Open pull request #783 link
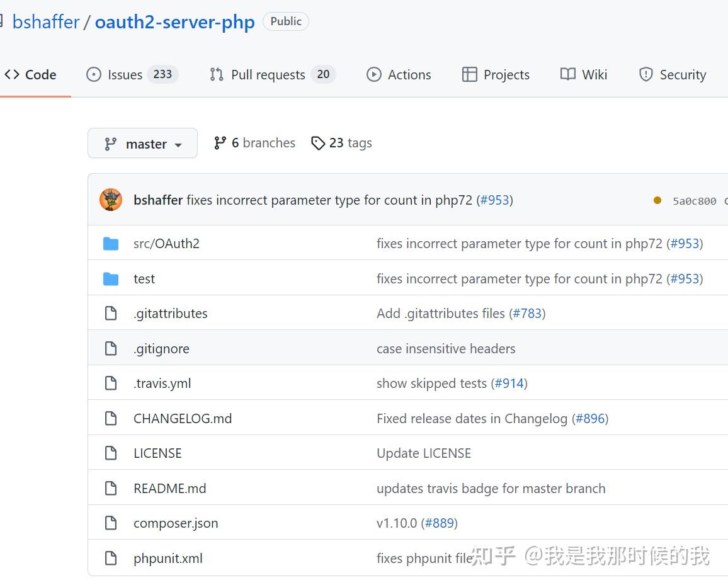This screenshot has height=585, width=728. [x=528, y=313]
